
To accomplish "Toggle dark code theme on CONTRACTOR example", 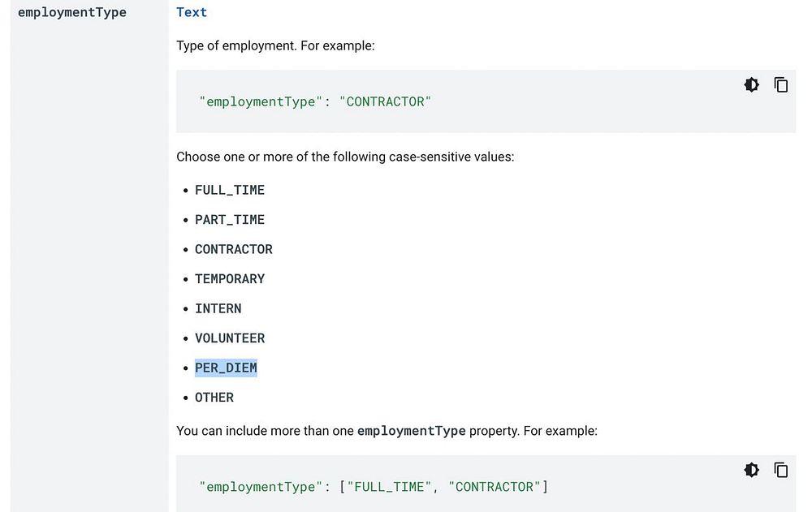I will 752,85.
